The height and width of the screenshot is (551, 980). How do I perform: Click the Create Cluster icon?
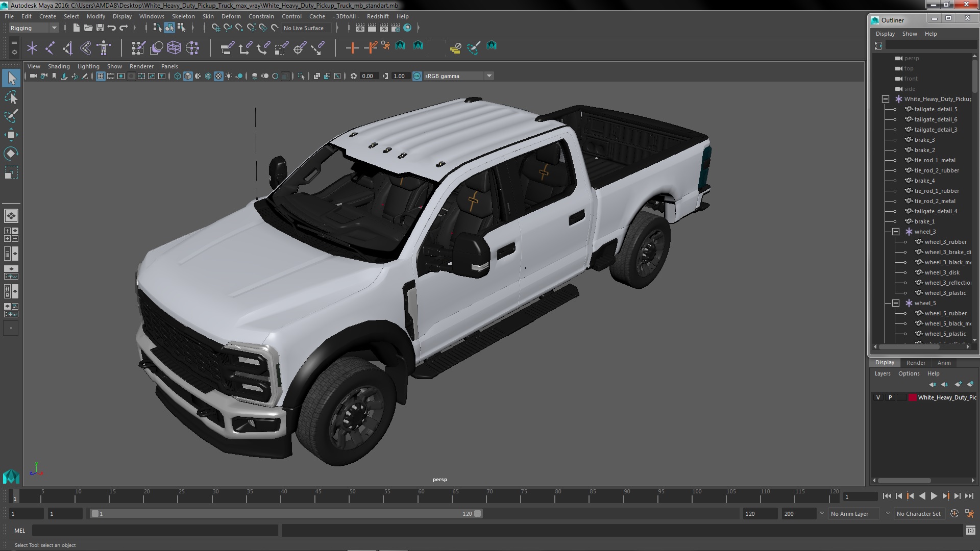(x=192, y=48)
